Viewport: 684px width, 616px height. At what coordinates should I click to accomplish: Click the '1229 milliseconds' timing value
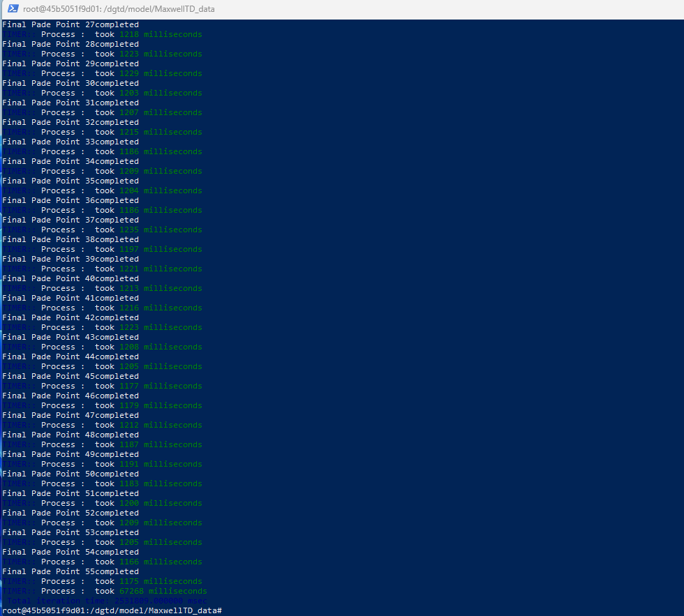point(161,73)
